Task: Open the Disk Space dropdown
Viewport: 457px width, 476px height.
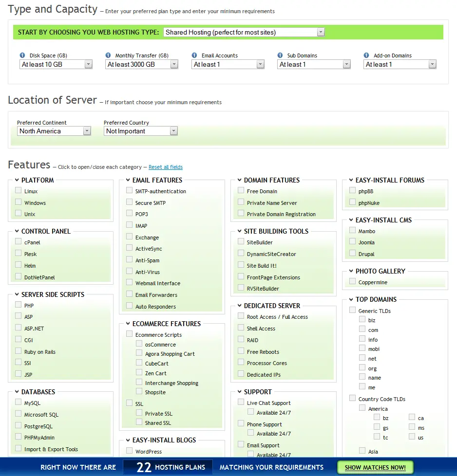Action: pyautogui.click(x=56, y=64)
